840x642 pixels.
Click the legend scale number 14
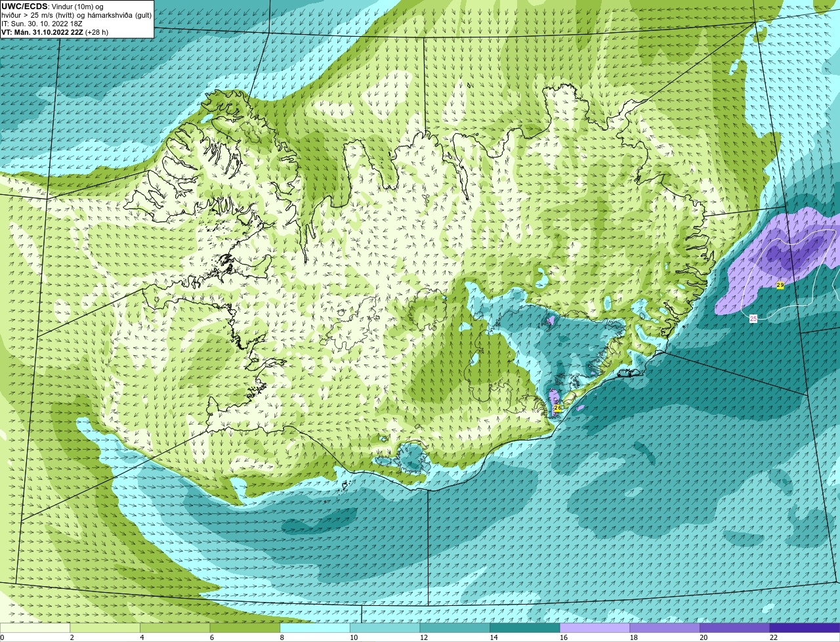[x=493, y=637]
